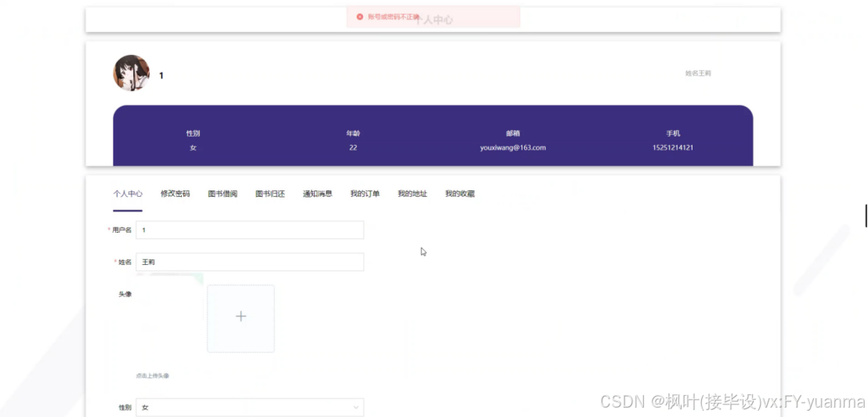Click the 点击上传头像 hint text
This screenshot has height=417, width=868.
click(153, 375)
